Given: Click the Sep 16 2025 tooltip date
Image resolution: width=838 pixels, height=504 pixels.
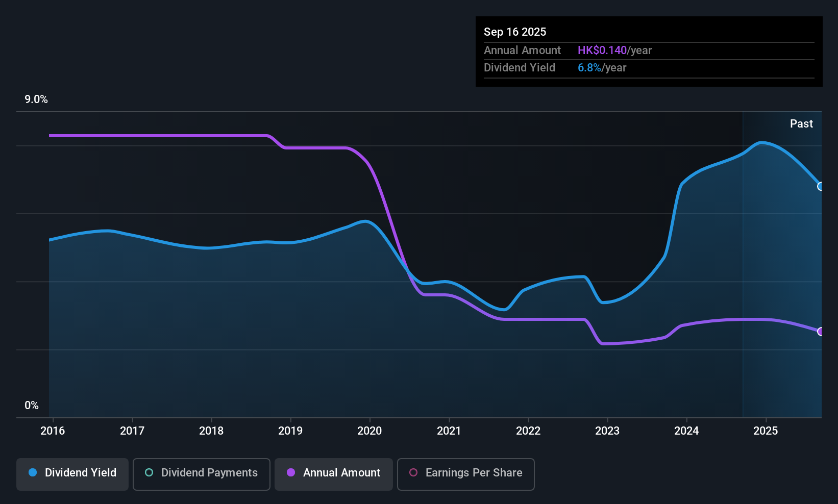Looking at the screenshot, I should [515, 32].
